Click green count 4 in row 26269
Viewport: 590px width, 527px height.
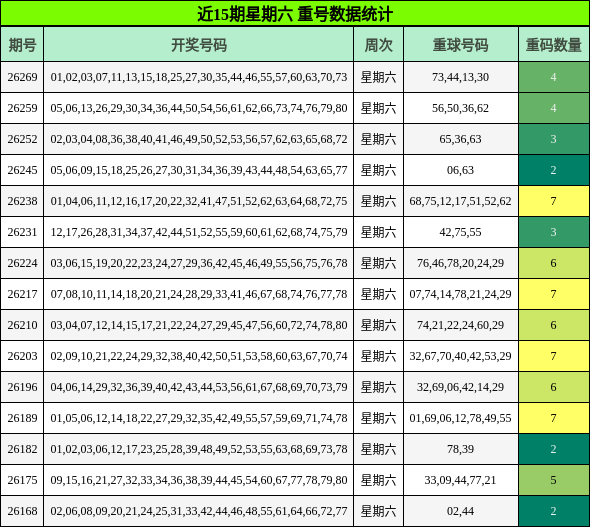coord(554,77)
